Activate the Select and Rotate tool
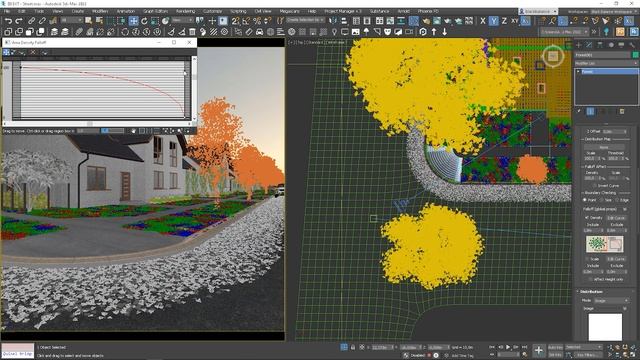 144,21
